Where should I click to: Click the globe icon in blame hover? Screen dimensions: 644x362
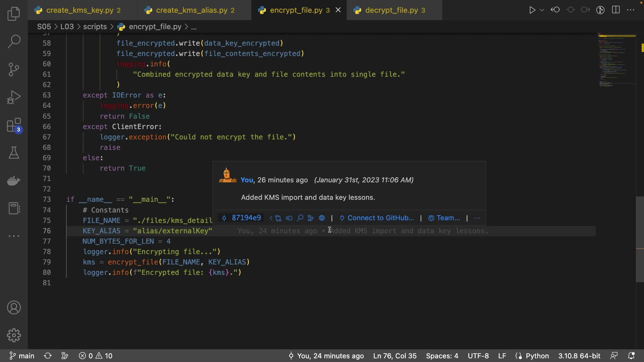pos(322,218)
